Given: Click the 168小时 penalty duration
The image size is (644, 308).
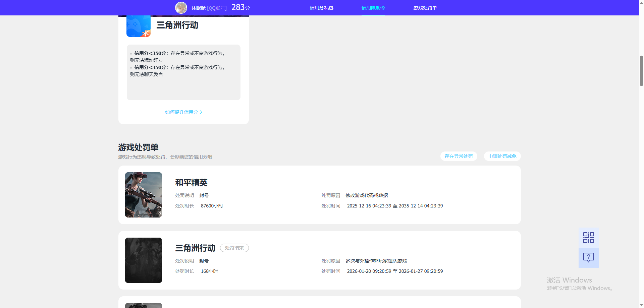Looking at the screenshot, I should point(209,271).
